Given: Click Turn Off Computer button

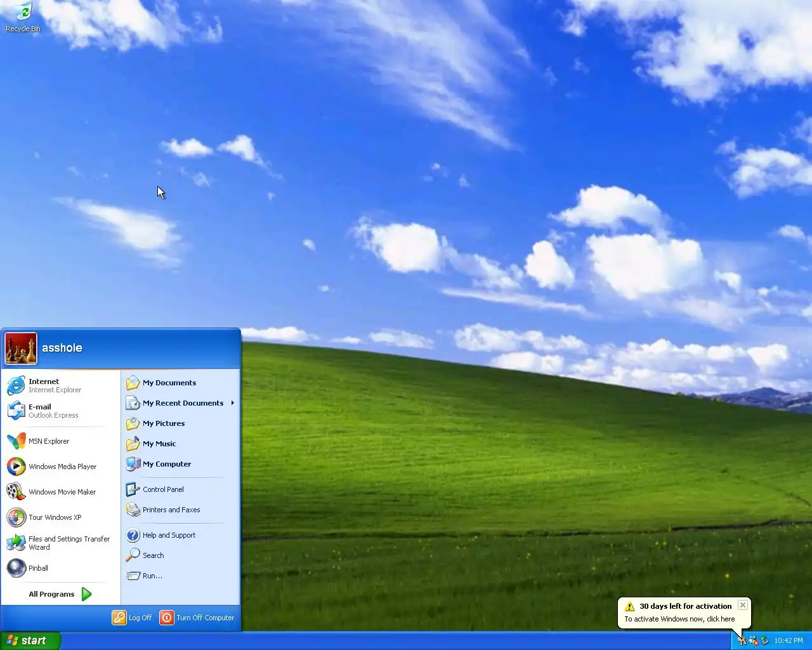Looking at the screenshot, I should [x=197, y=618].
